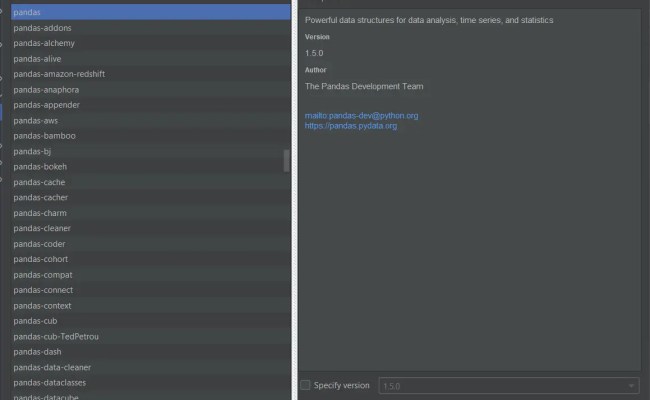
Task: Click the version value 1.5.0 in description
Action: pyautogui.click(x=314, y=53)
